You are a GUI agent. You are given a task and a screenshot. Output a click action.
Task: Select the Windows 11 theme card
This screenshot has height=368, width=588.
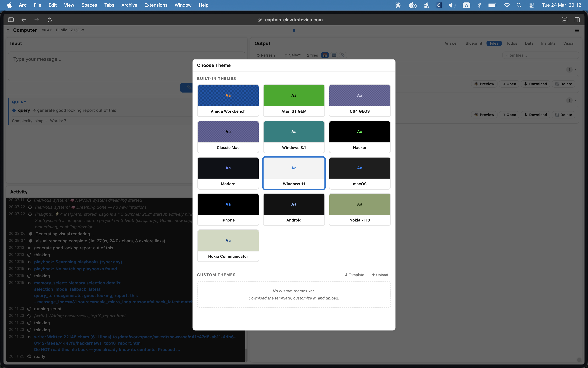[294, 173]
